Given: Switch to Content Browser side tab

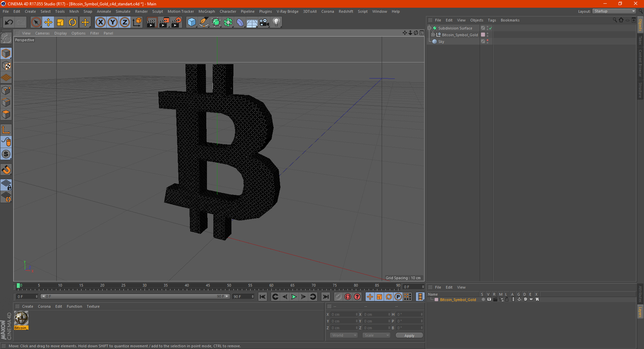Looking at the screenshot, I should pyautogui.click(x=640, y=63).
